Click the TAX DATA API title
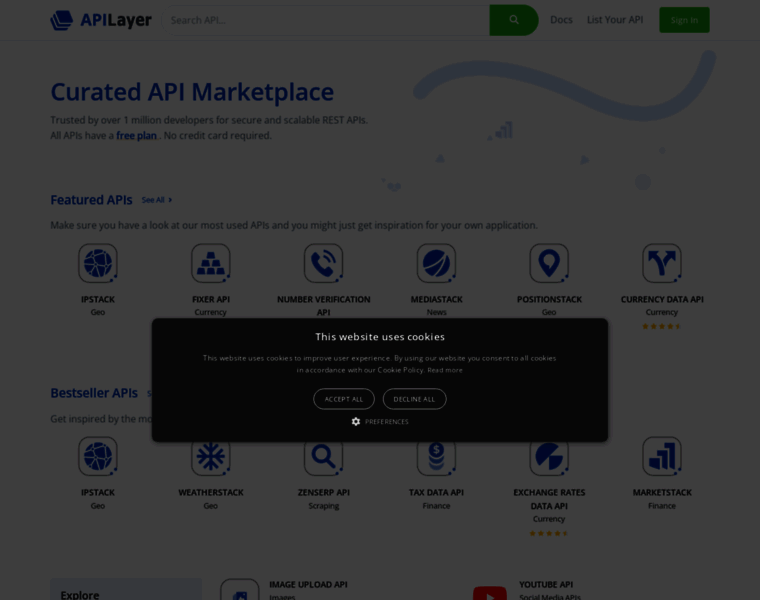 coord(436,492)
